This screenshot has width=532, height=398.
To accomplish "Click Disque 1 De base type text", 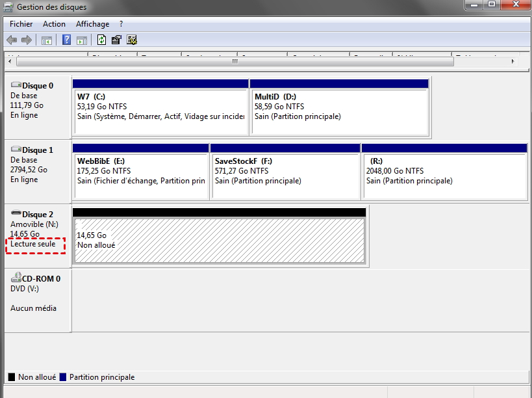I will (24, 160).
